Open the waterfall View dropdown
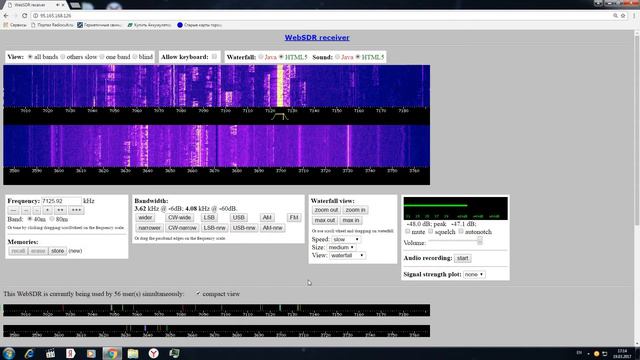 click(347, 256)
